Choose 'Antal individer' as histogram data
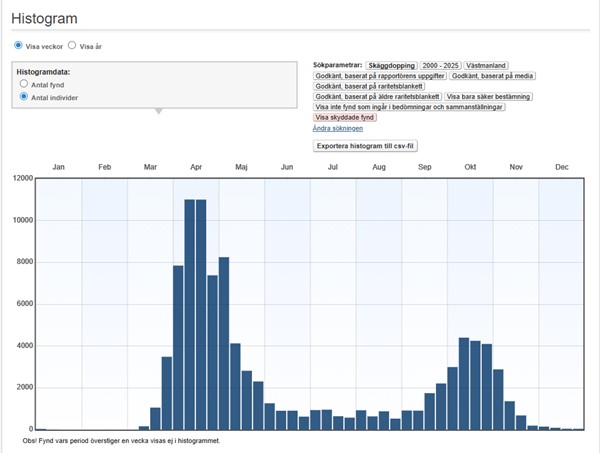 coord(24,97)
